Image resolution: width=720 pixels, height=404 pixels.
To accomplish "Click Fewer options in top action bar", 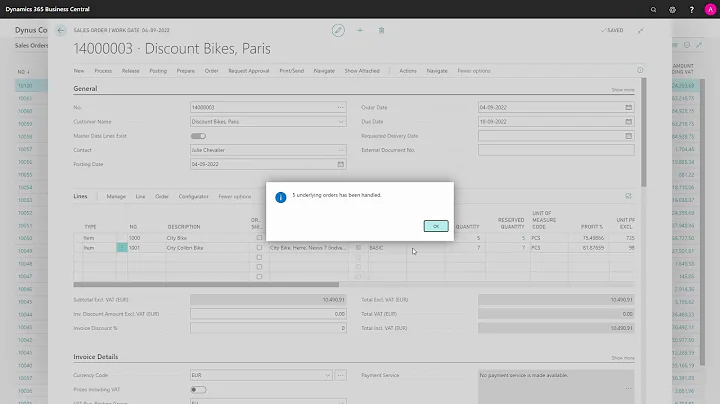I will click(x=474, y=71).
